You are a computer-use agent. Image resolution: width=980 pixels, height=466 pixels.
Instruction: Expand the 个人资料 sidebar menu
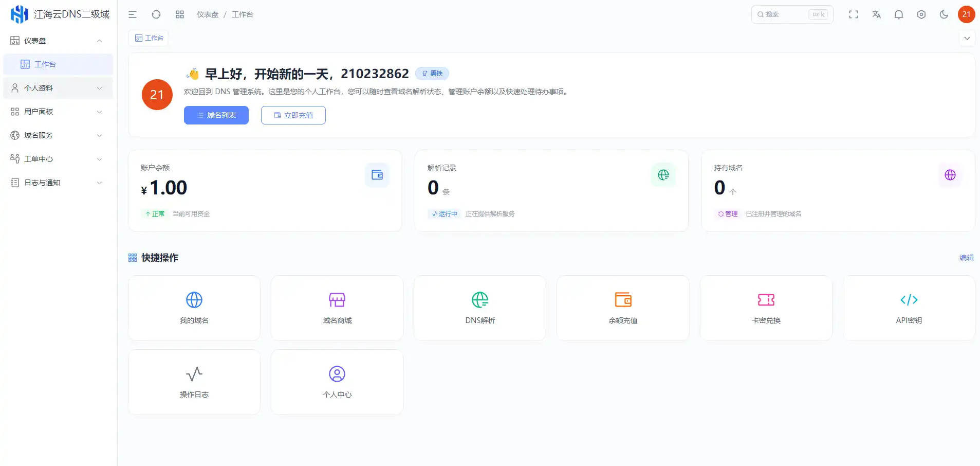pos(57,87)
